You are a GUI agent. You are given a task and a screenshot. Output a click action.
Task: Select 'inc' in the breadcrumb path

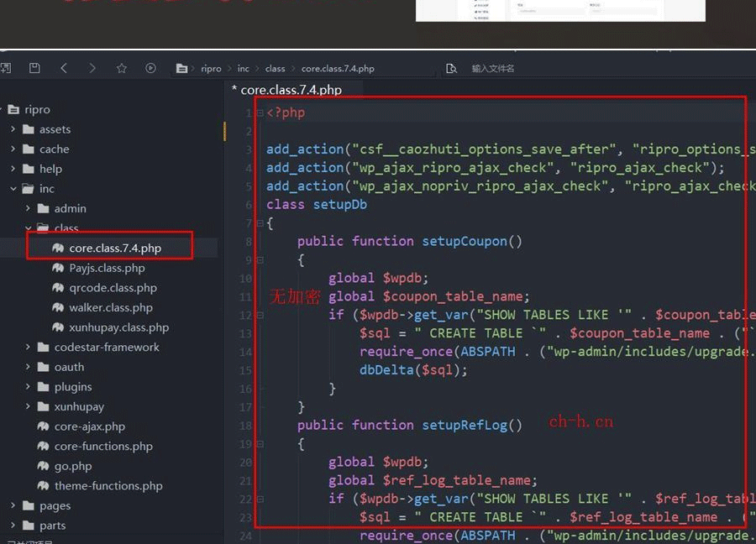click(243, 69)
